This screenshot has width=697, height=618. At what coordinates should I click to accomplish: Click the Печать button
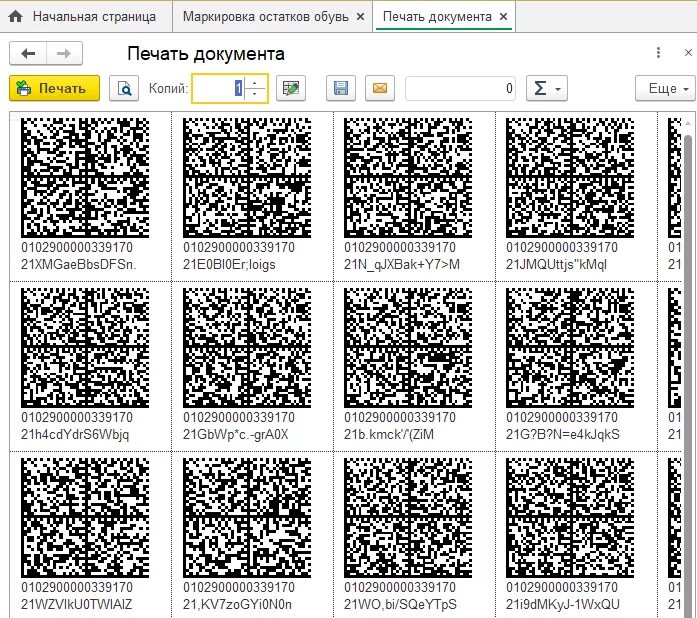[54, 88]
